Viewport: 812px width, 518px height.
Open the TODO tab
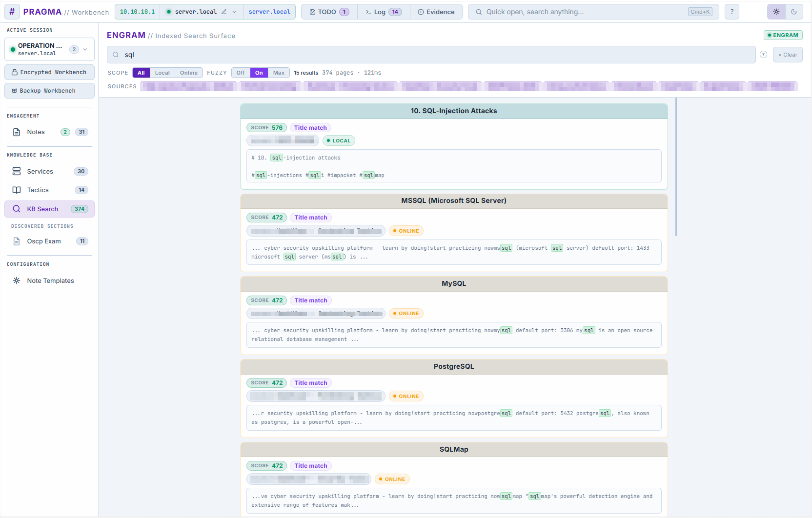329,12
